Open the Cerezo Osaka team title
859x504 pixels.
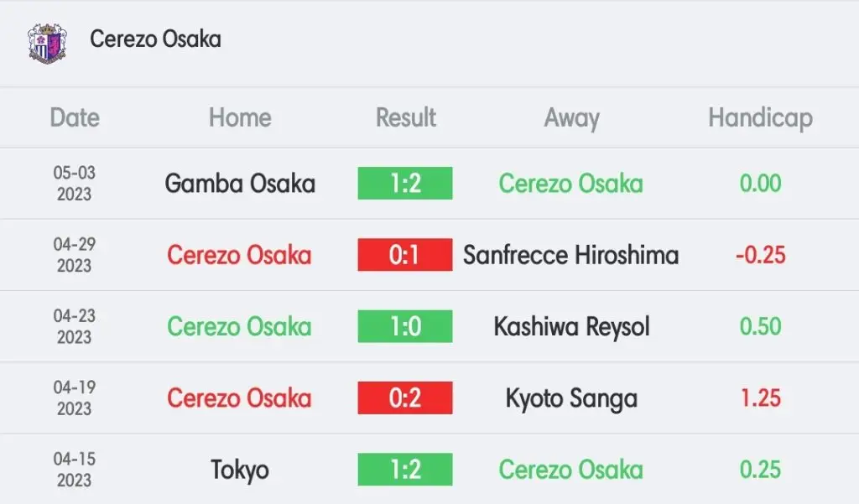point(155,39)
